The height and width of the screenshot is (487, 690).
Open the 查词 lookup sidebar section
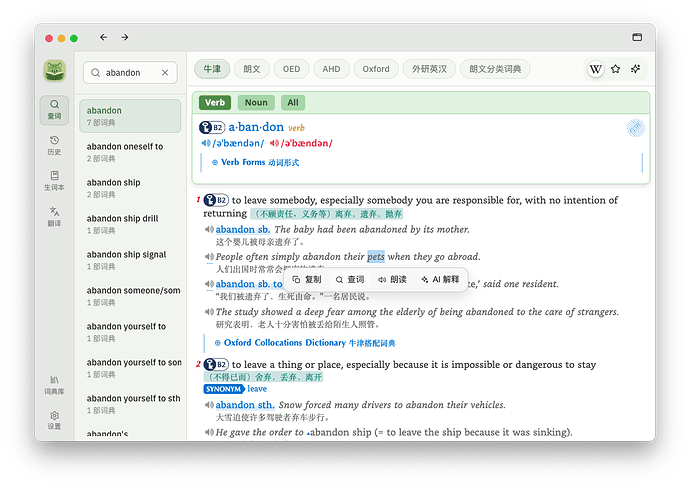pos(54,110)
